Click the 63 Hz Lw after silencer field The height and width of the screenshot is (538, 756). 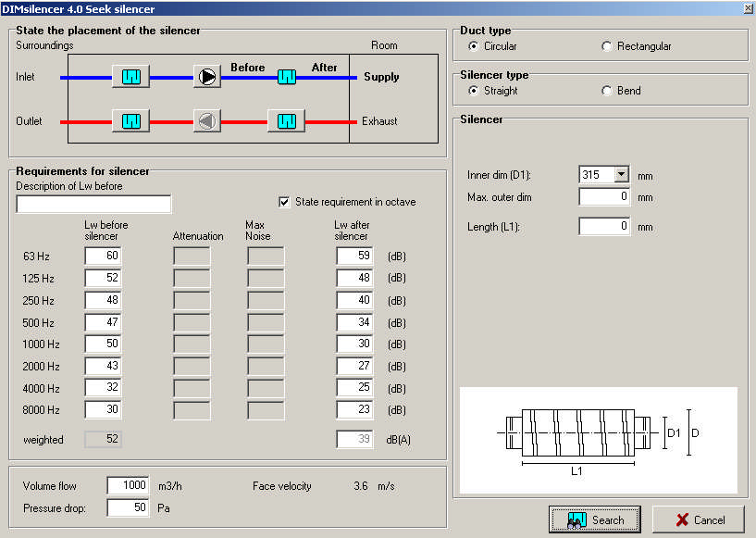coord(354,256)
